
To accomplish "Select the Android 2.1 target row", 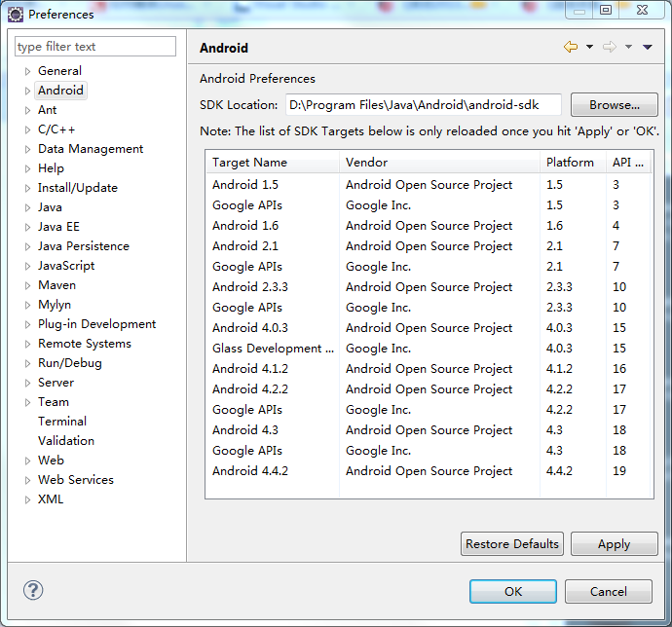I will tap(429, 246).
